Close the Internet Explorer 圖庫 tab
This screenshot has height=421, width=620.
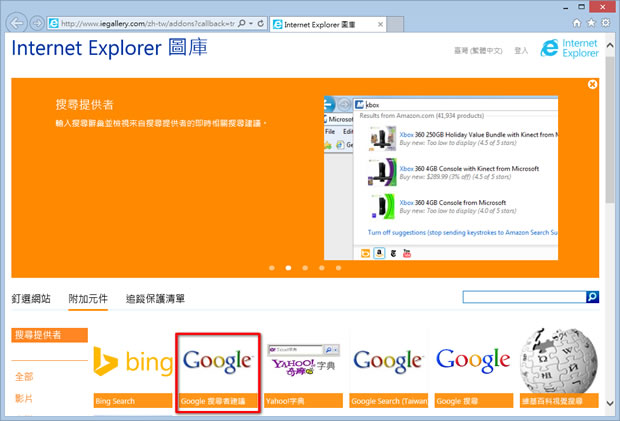[380, 25]
